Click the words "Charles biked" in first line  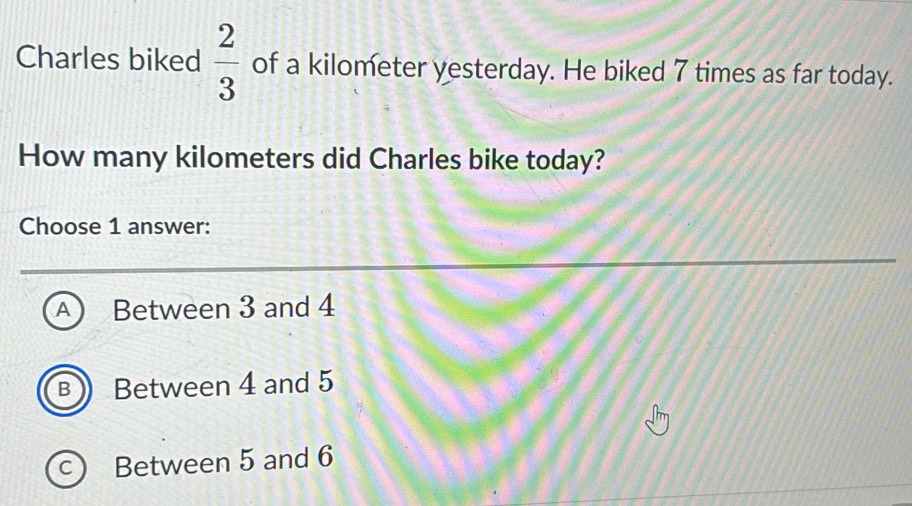(109, 61)
